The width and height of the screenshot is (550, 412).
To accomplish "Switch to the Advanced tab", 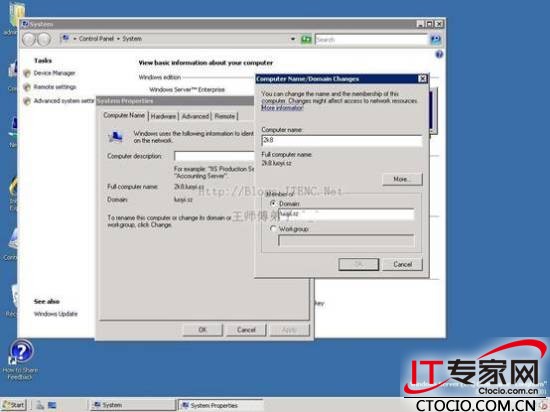I will [195, 116].
